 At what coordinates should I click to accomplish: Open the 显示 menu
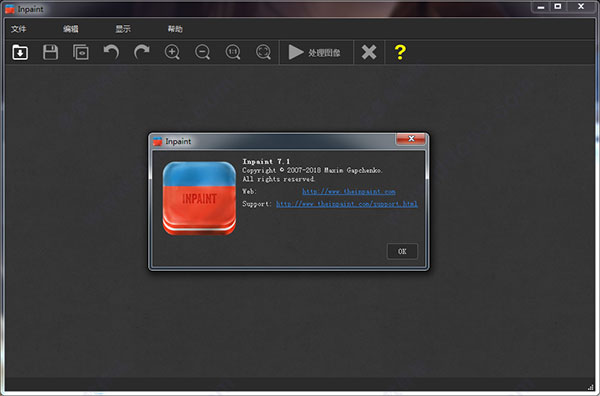[x=123, y=29]
